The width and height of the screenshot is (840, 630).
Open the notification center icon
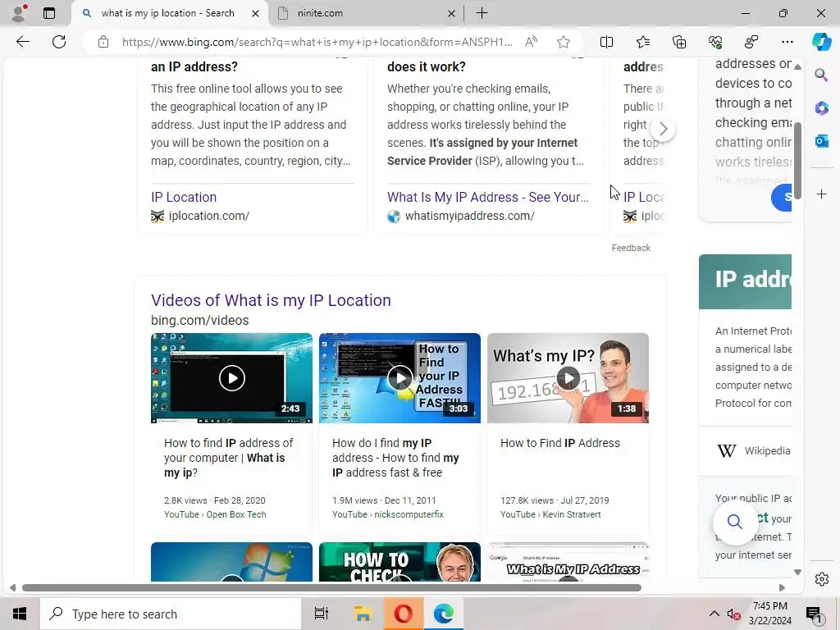click(814, 614)
